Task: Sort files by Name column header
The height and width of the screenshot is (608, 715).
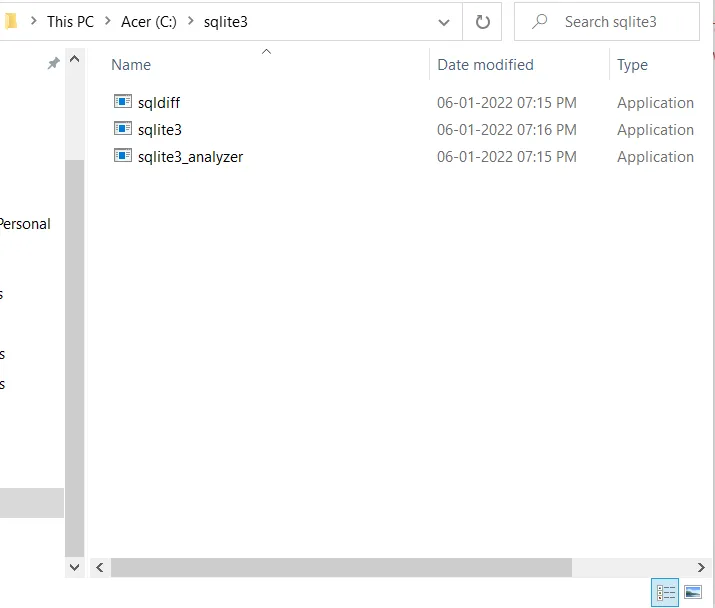Action: pyautogui.click(x=131, y=65)
